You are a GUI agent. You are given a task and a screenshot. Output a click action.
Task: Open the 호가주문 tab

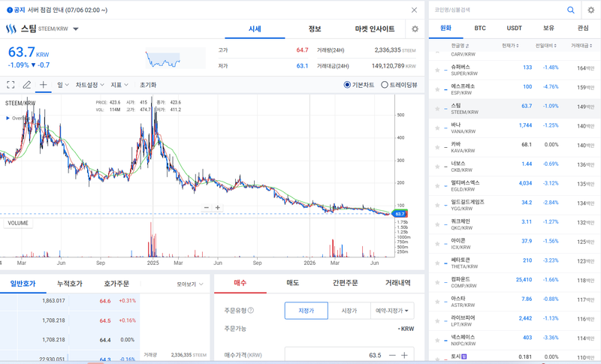[116, 284]
